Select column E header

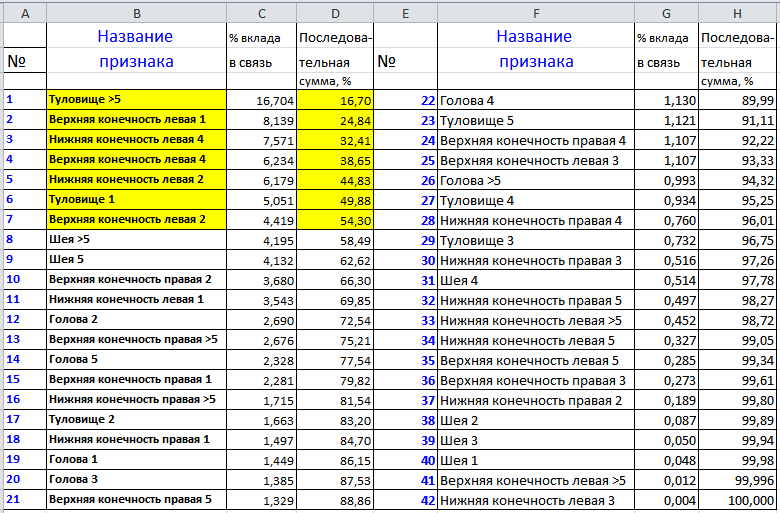tap(405, 13)
